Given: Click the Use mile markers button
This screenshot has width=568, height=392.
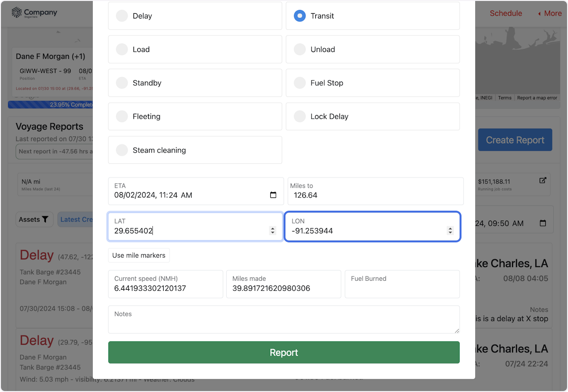Looking at the screenshot, I should (x=139, y=255).
